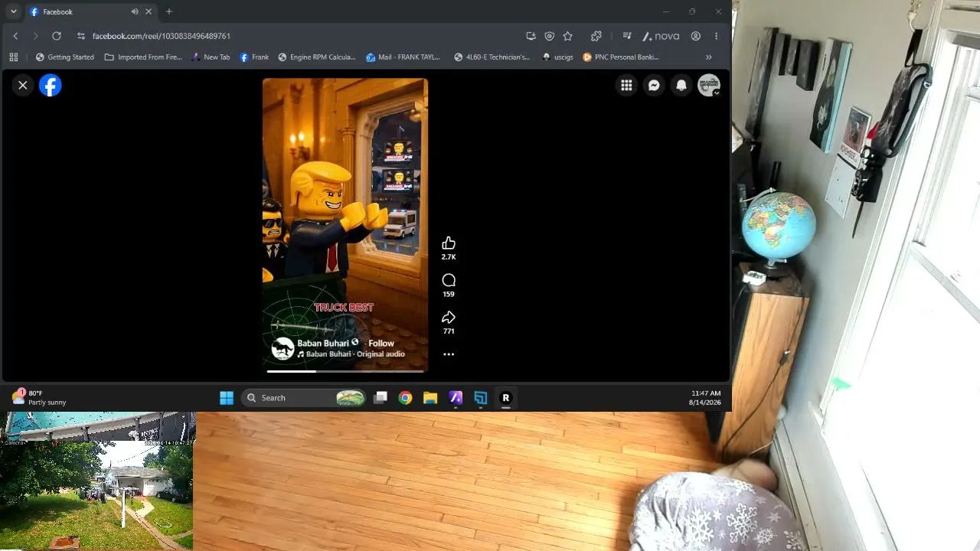Screen dimensions: 980x551
Task: Open the weather widget showing 80°F
Action: point(39,397)
